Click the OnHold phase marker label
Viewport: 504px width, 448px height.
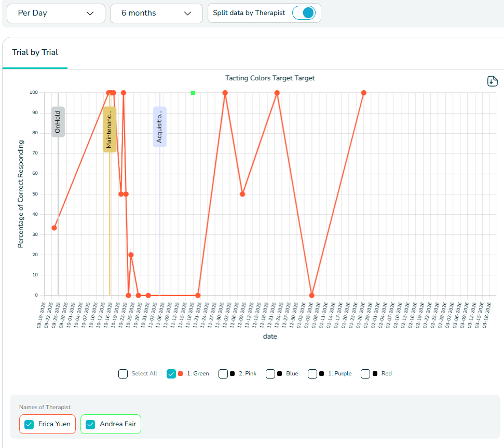[58, 122]
